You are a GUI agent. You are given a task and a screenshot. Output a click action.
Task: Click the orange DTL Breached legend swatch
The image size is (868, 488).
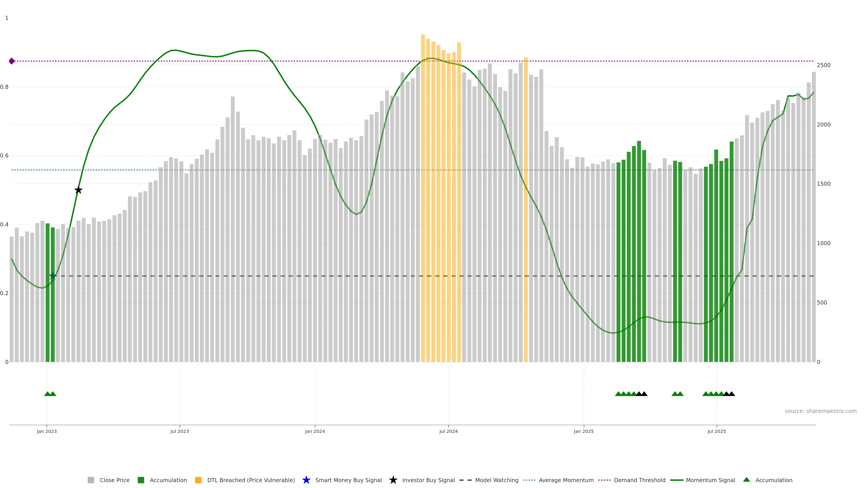coord(198,480)
